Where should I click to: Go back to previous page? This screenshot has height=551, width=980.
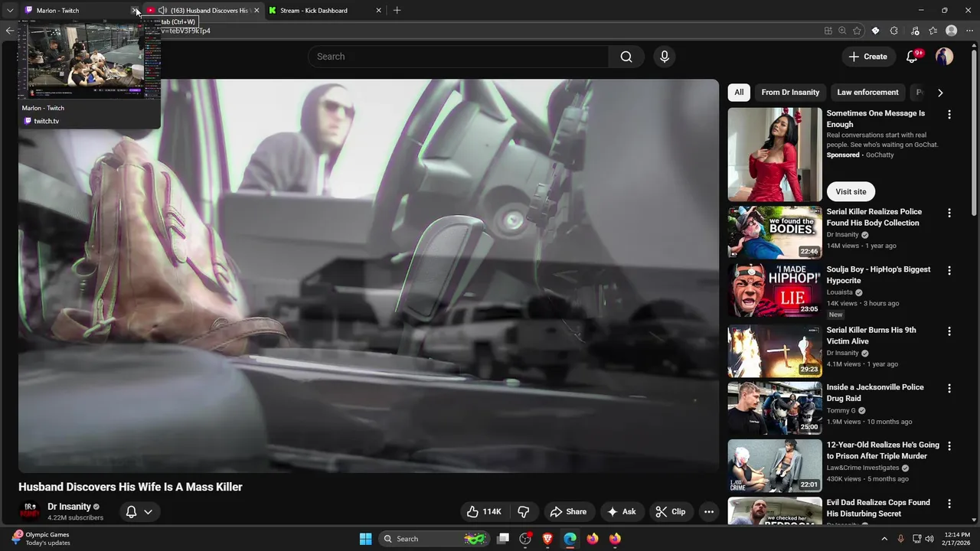tap(9, 31)
